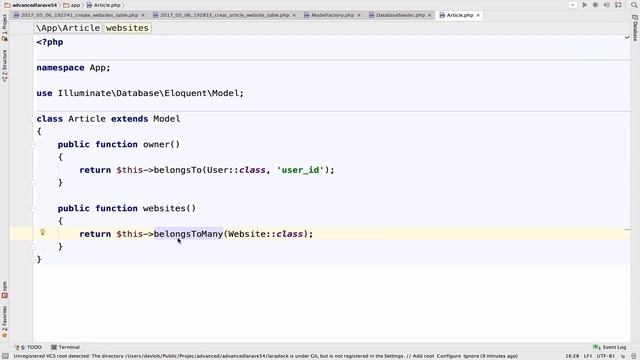
Task: Open the Project tool window sidebar tab
Action: tap(4, 27)
